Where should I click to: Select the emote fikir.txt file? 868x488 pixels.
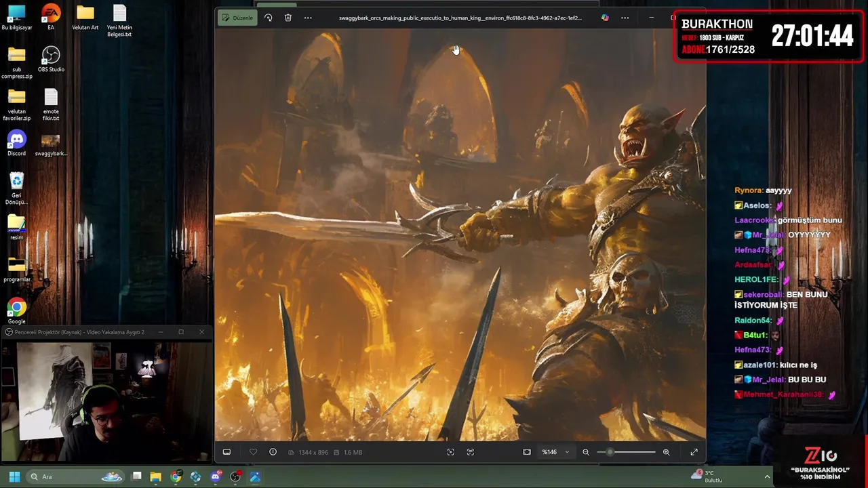pyautogui.click(x=51, y=105)
